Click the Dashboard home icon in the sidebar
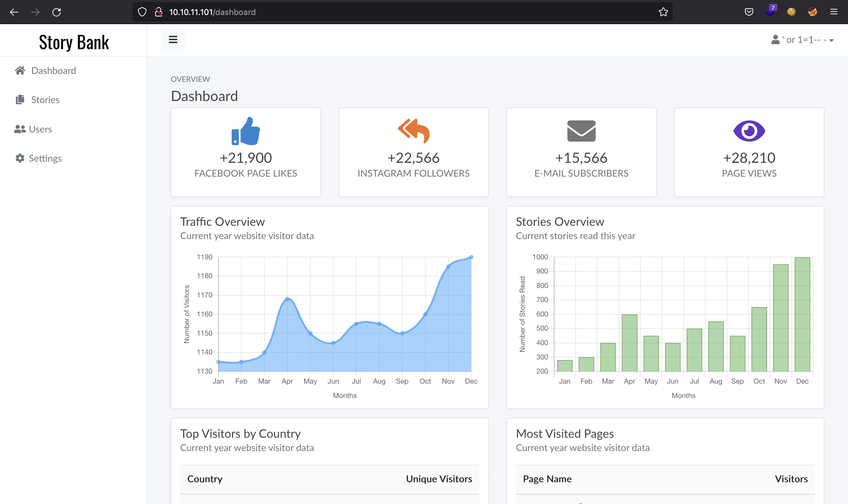This screenshot has height=504, width=848. [20, 70]
